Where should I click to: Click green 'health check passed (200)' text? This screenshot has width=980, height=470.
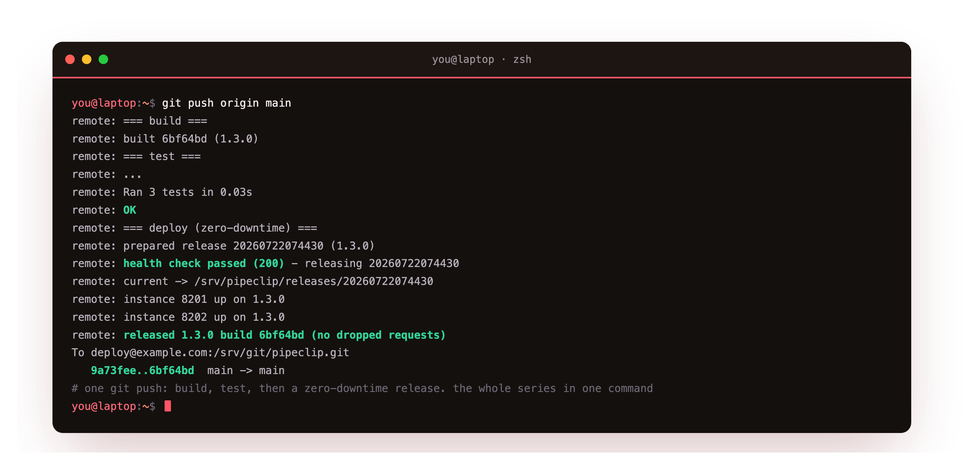(x=204, y=263)
